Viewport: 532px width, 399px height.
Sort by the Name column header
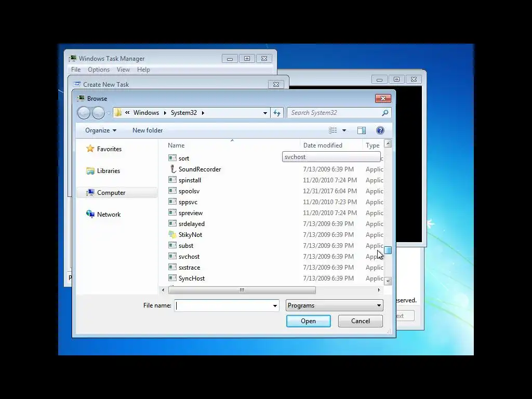point(176,145)
